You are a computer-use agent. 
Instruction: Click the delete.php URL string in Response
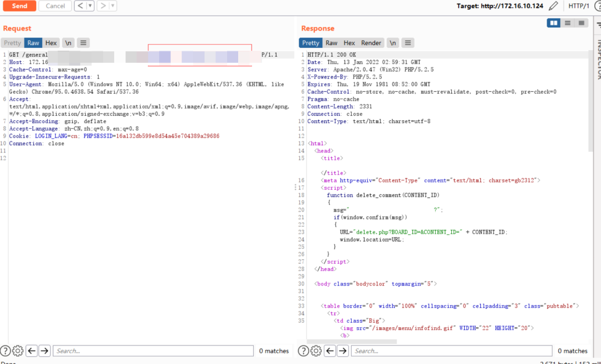point(408,232)
